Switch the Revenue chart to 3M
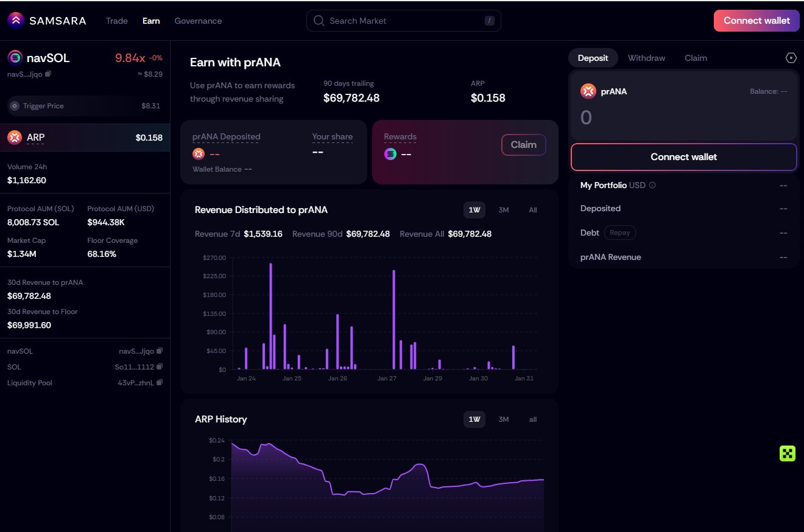This screenshot has height=532, width=804. (503, 210)
